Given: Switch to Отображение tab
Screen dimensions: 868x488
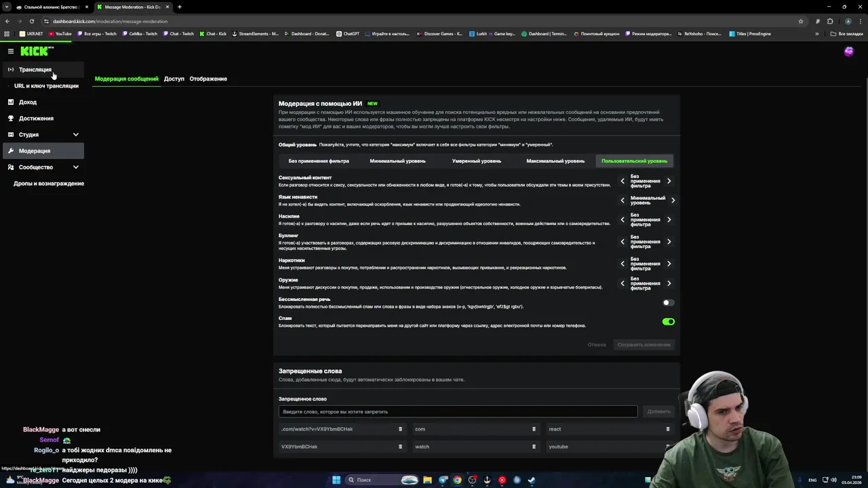Looking at the screenshot, I should [208, 79].
